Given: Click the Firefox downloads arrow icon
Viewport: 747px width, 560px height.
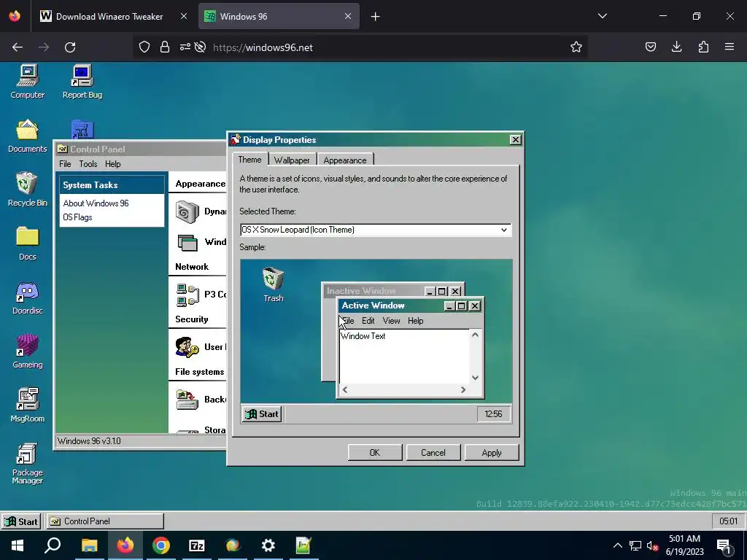Looking at the screenshot, I should click(676, 47).
